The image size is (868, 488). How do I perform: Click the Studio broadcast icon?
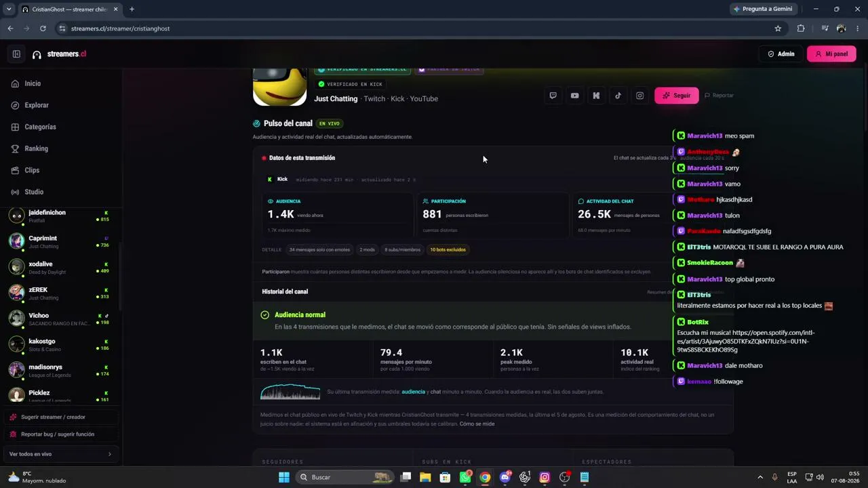(x=15, y=192)
